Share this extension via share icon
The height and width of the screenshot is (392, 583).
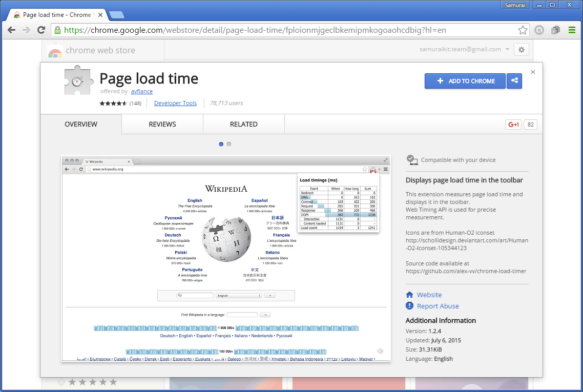pyautogui.click(x=514, y=81)
